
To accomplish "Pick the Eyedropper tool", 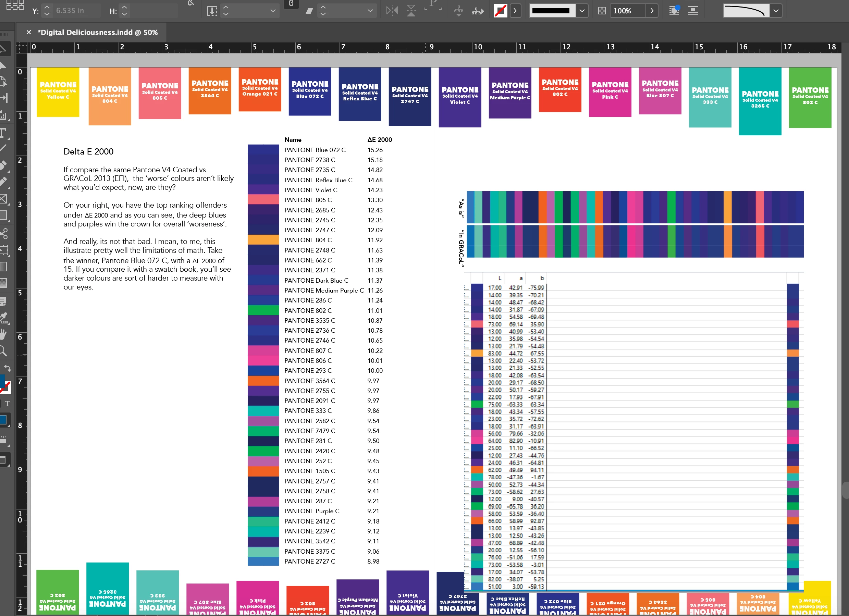I will 4,318.
